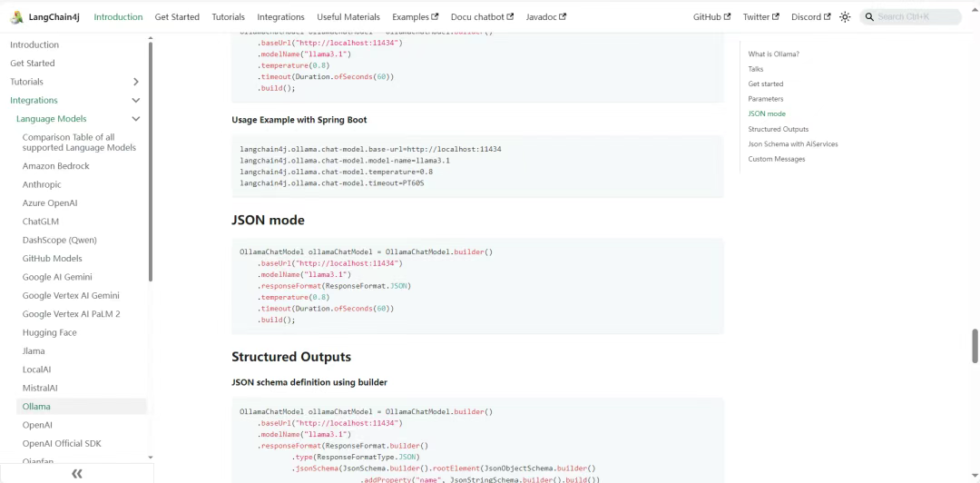Open MistralAI sidebar page
The image size is (980, 483).
[x=40, y=388]
